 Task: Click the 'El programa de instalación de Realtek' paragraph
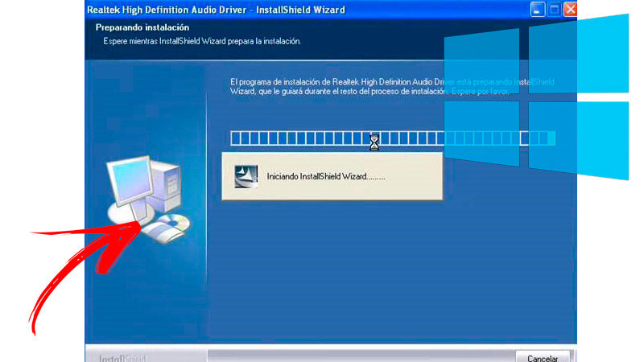392,87
